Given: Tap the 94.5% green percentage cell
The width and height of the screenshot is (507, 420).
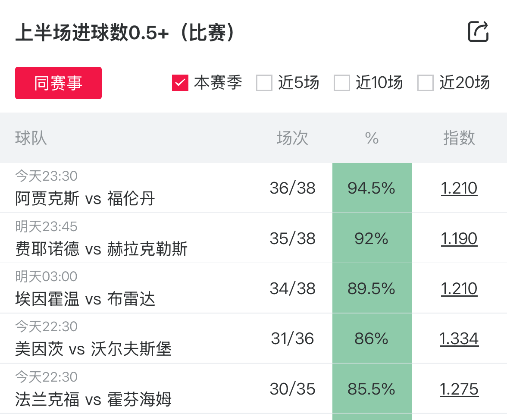Looking at the screenshot, I should pyautogui.click(x=372, y=188).
